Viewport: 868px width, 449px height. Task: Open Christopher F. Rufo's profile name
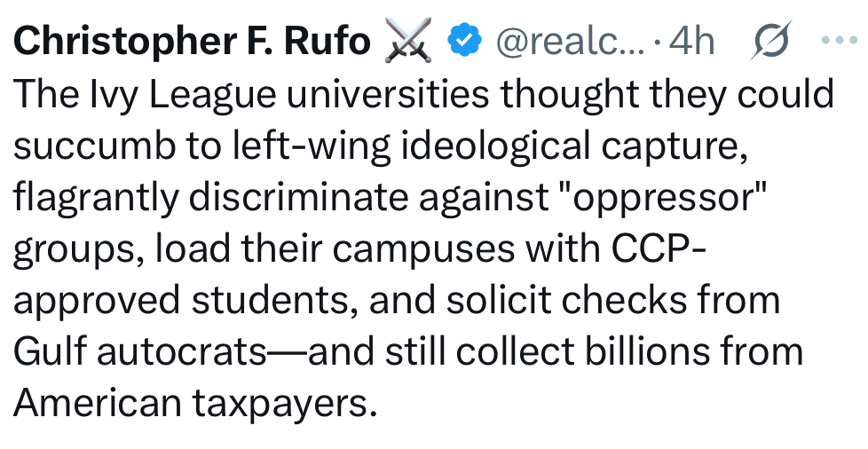[193, 41]
